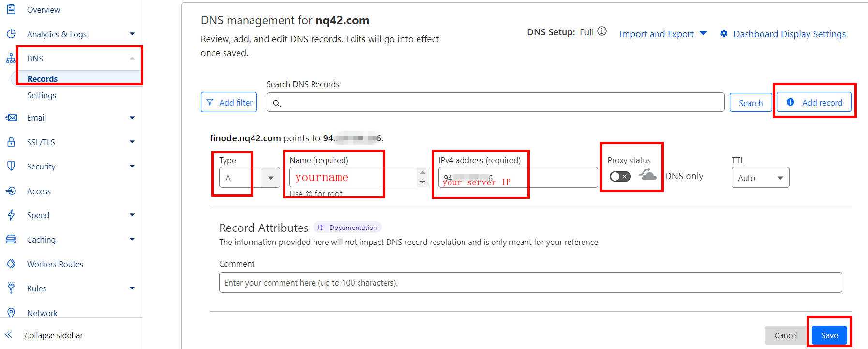
Task: Open the Overview page
Action: (44, 10)
